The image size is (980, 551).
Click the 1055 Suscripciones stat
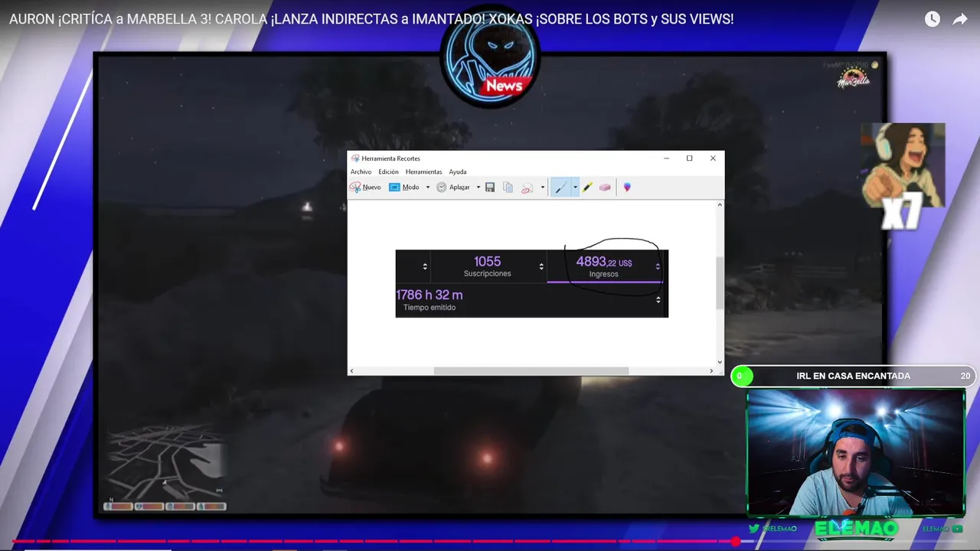click(x=487, y=266)
